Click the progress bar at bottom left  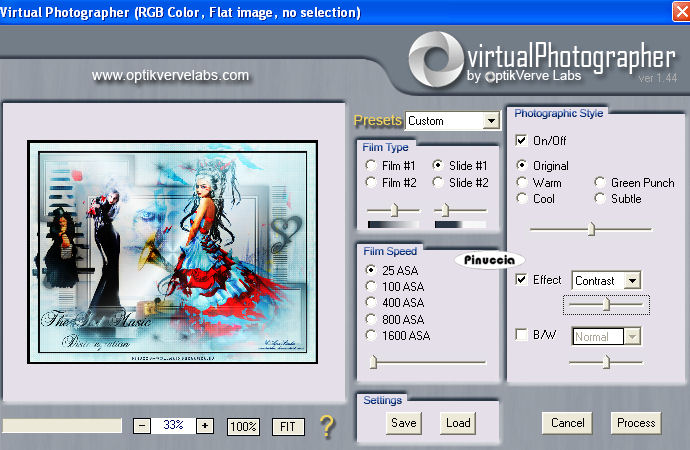(x=62, y=425)
